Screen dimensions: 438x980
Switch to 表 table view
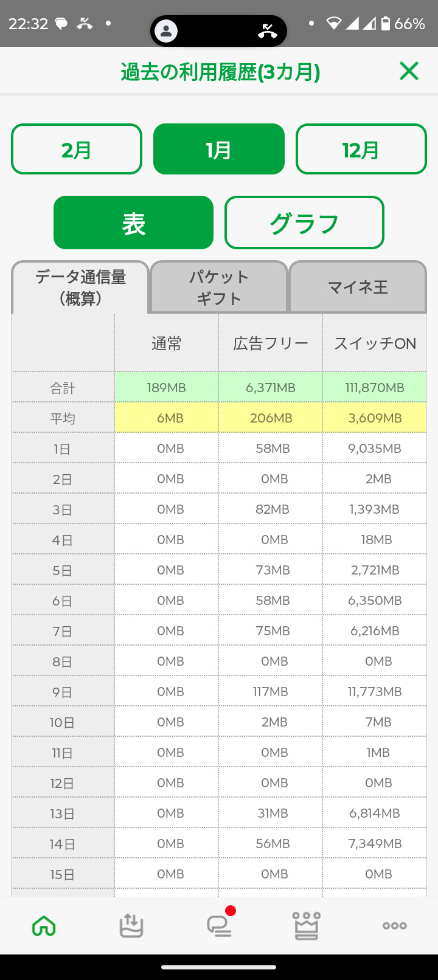tap(133, 223)
